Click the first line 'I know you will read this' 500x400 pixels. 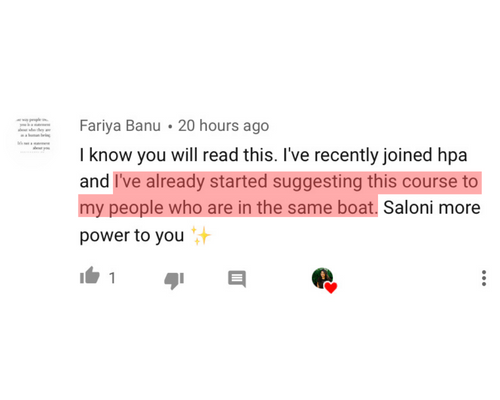(x=178, y=155)
